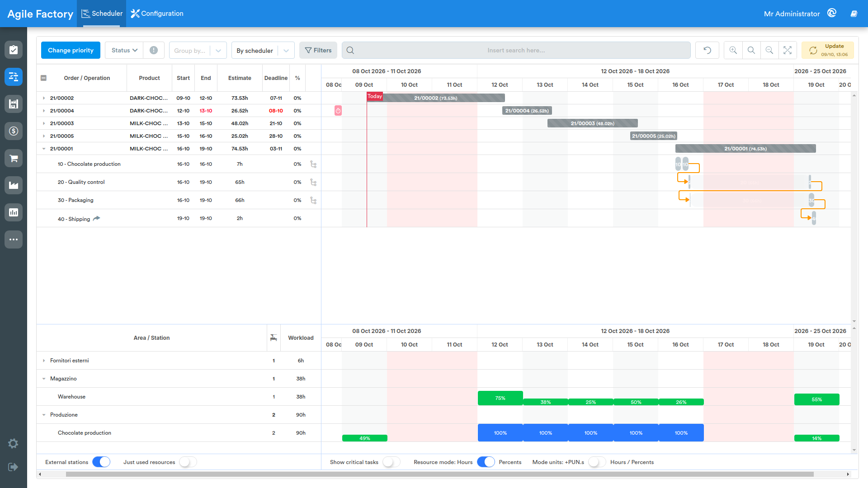Open the shopping cart sidebar icon
Image resolution: width=868 pixels, height=488 pixels.
click(14, 158)
